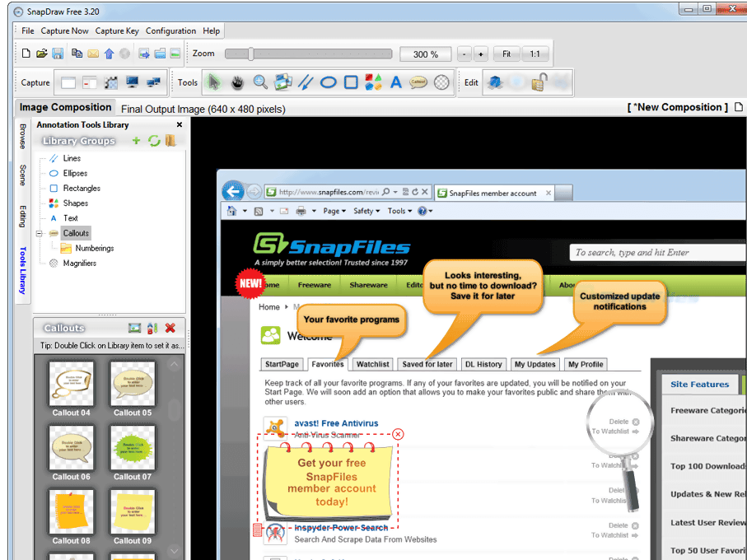Select Ellipses in Library Groups
The height and width of the screenshot is (560, 747).
click(75, 173)
